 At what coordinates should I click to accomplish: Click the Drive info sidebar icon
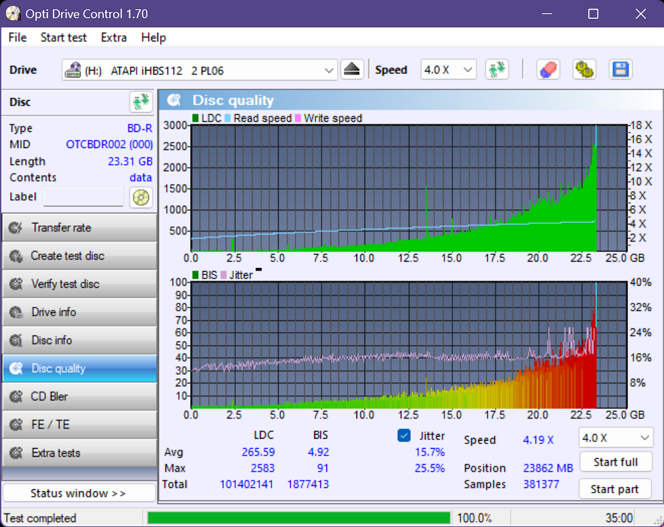[16, 312]
